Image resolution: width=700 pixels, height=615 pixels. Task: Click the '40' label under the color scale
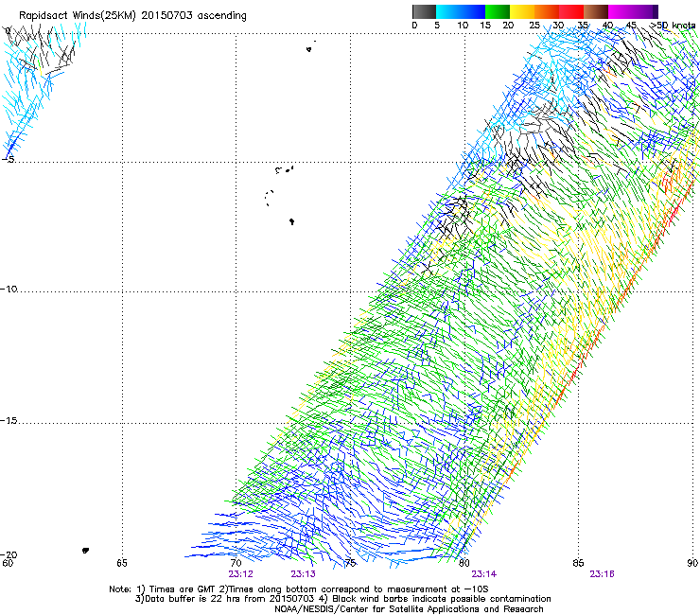point(607,26)
